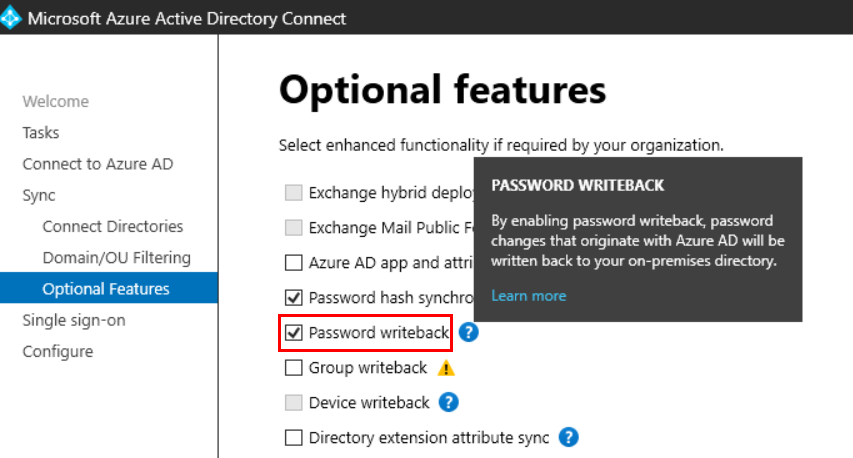
Task: Open Learn more link in tooltip
Action: (528, 295)
